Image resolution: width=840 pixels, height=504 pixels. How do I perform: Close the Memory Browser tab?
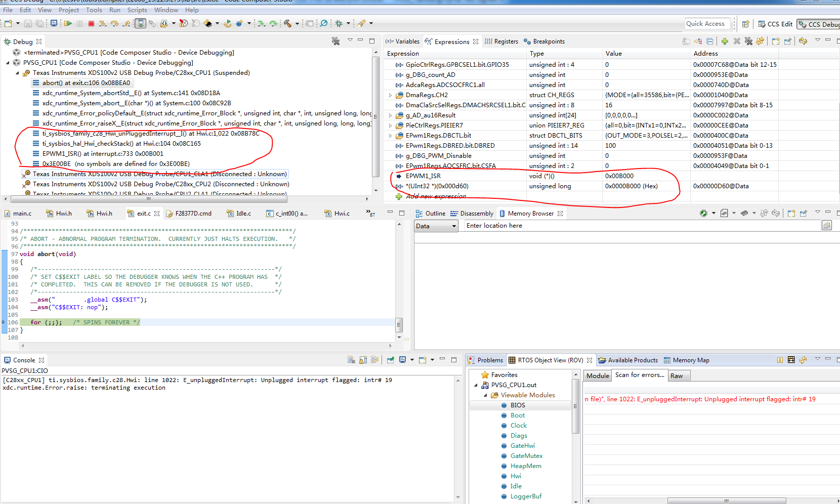pos(560,214)
